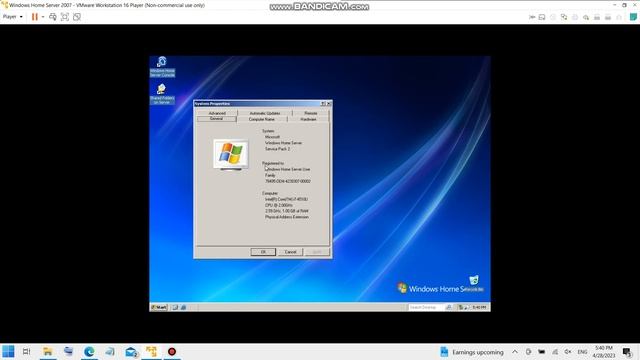Click OK in System Properties

pyautogui.click(x=263, y=252)
